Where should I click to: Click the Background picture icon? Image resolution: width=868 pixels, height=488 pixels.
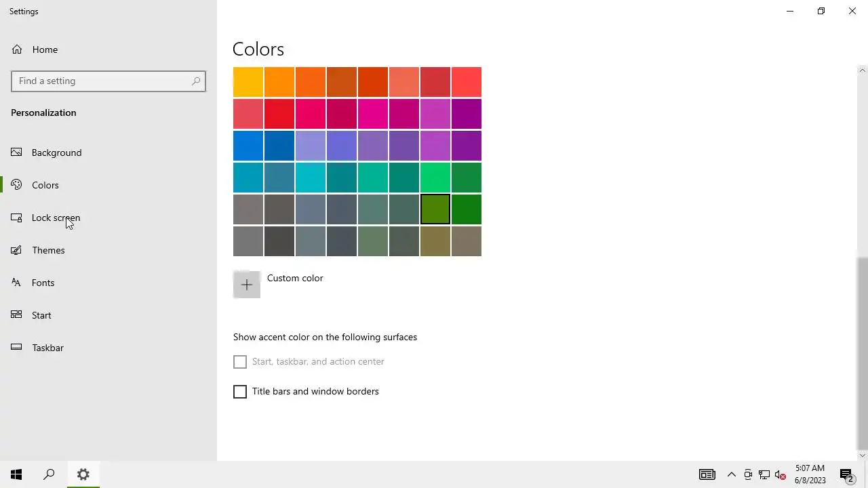[x=17, y=152]
